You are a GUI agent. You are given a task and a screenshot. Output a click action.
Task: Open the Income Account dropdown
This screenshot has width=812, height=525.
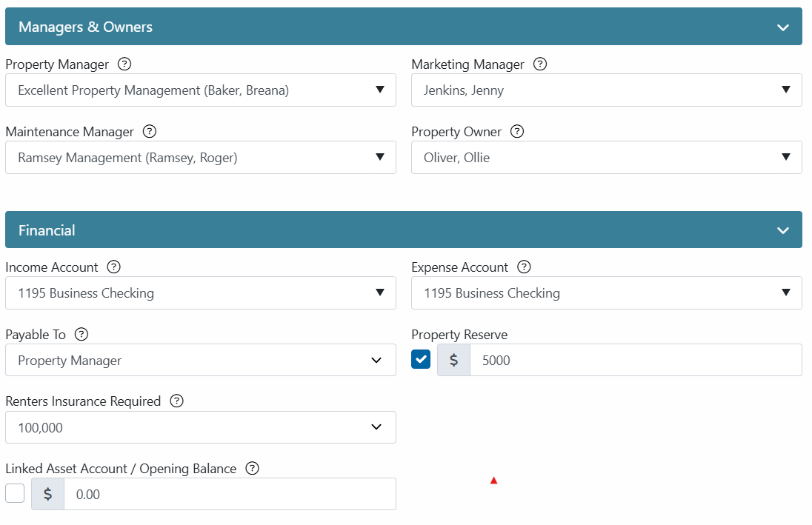pos(201,293)
